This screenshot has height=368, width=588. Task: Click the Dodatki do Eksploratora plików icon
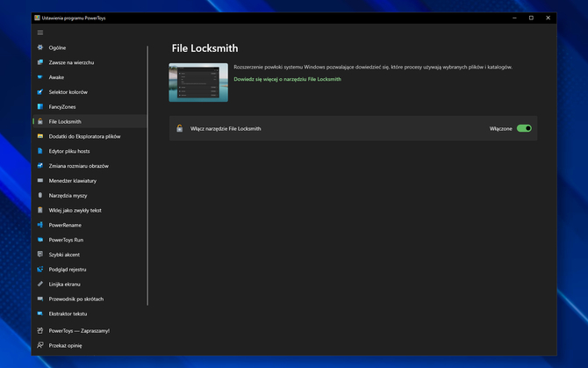click(40, 136)
